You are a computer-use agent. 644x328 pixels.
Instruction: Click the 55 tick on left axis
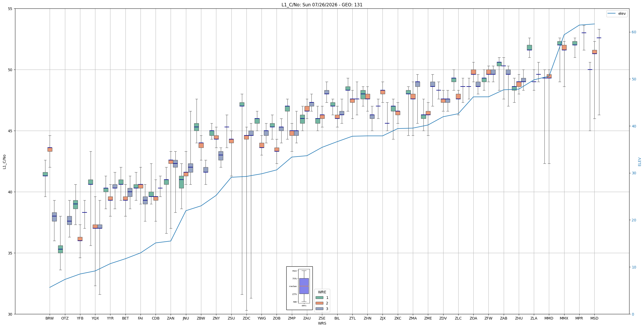point(10,9)
